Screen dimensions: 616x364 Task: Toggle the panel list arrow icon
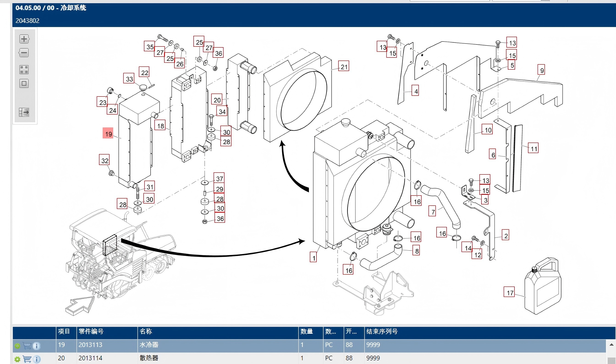[24, 112]
